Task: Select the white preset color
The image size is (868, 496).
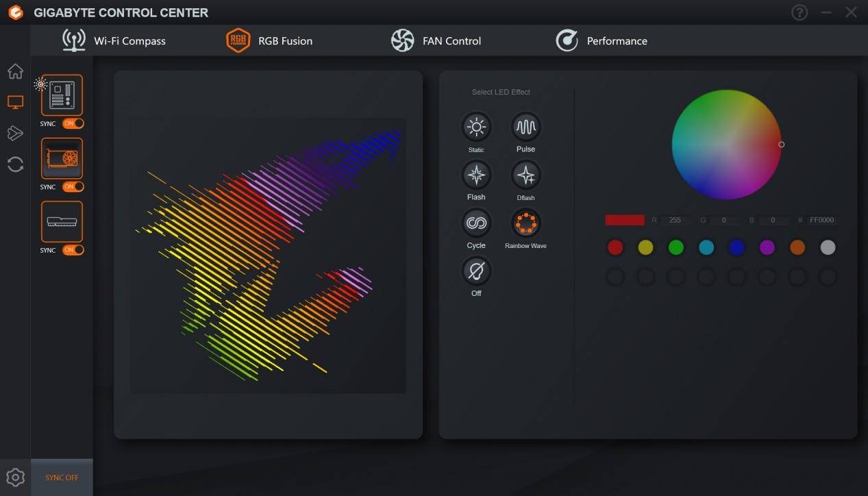Action: (828, 247)
